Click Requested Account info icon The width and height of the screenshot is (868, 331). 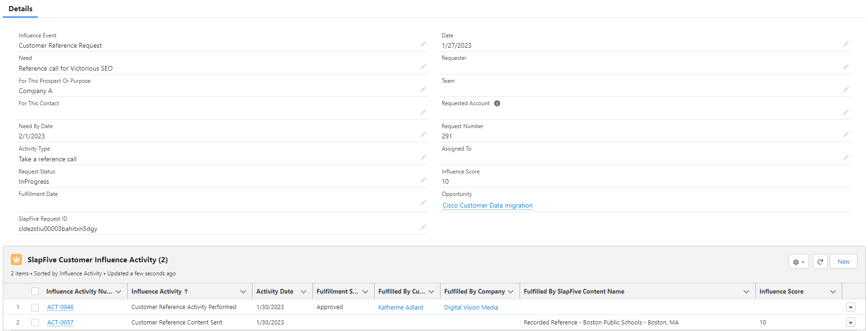coord(497,103)
